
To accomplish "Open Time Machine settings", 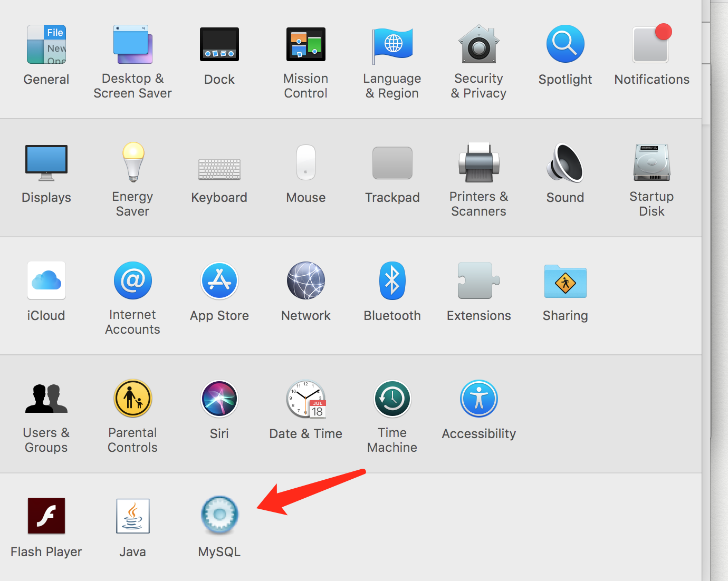I will (392, 399).
